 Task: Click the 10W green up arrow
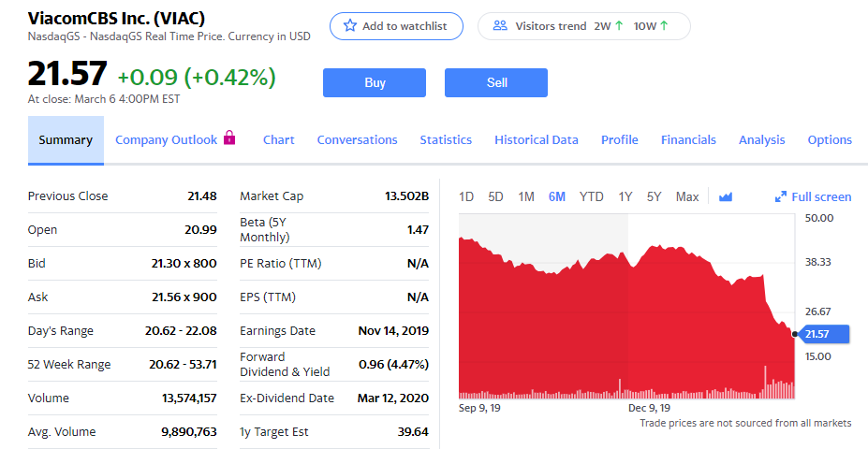(664, 25)
